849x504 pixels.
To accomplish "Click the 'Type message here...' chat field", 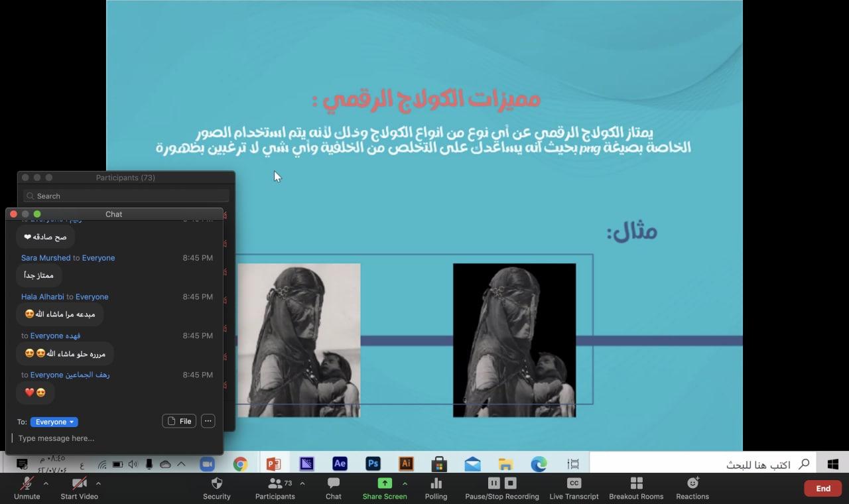I will pos(113,438).
